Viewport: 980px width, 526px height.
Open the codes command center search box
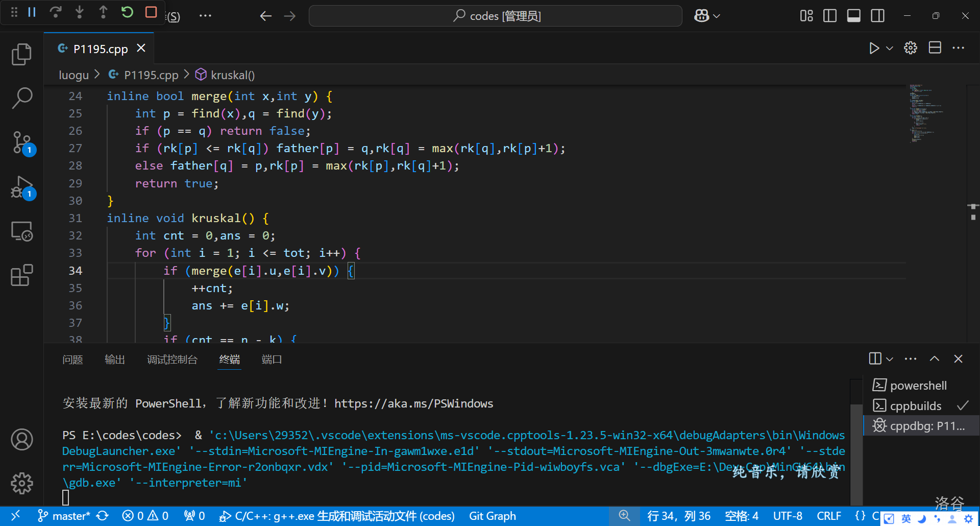pos(495,16)
